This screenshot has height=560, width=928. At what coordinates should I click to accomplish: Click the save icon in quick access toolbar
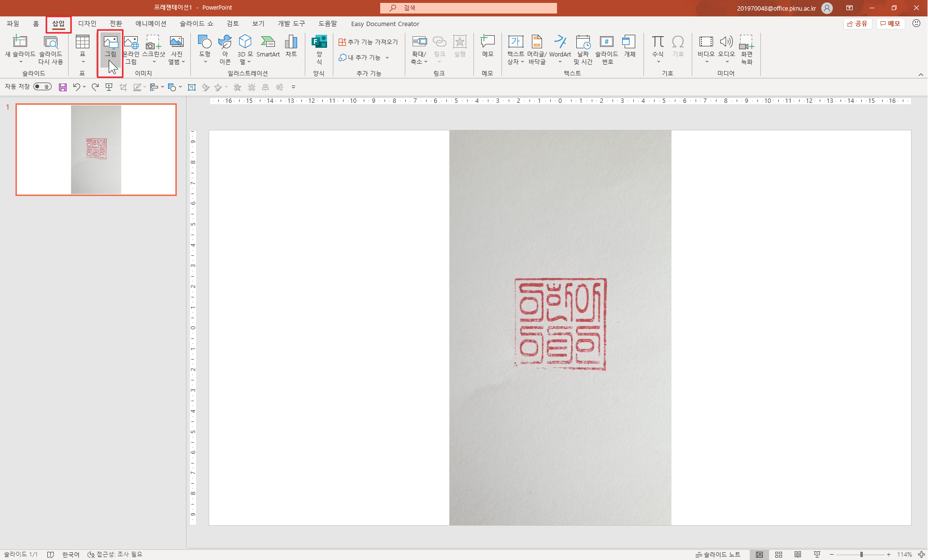click(x=63, y=87)
